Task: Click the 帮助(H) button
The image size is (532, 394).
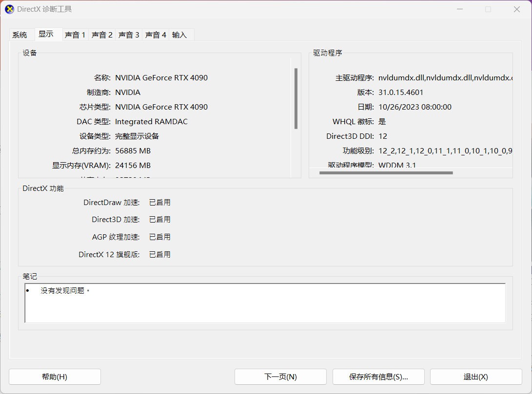Action: coord(55,377)
